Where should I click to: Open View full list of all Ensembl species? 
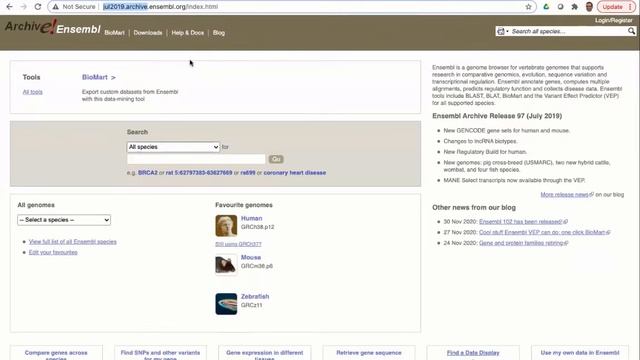click(73, 242)
